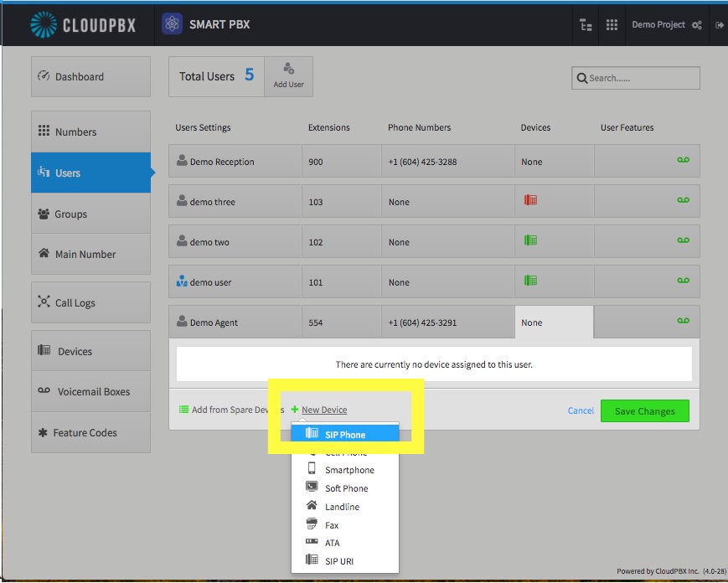Open Voicemail Boxes in sidebar
The height and width of the screenshot is (583, 728).
click(90, 391)
